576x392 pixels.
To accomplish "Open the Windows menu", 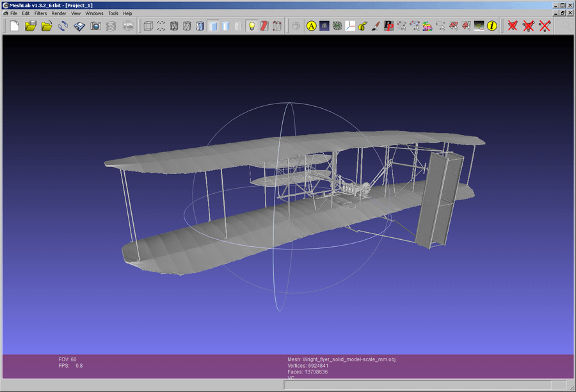I will click(94, 13).
